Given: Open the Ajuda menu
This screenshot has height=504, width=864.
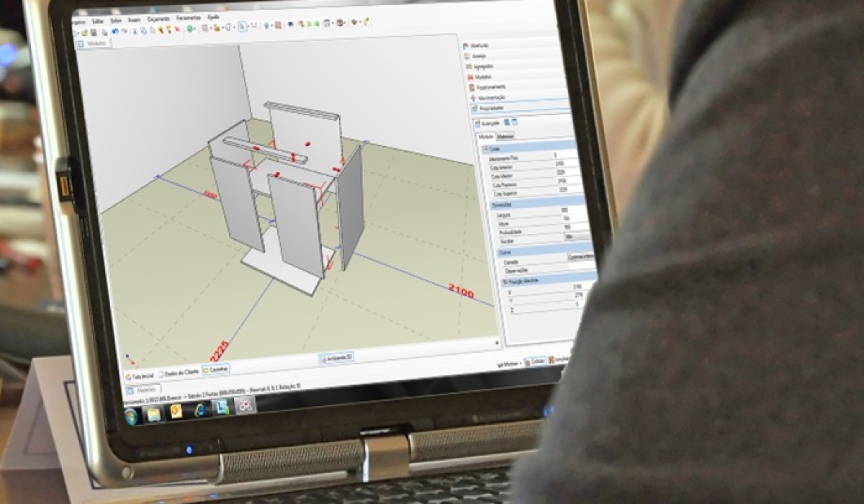Looking at the screenshot, I should pos(213,17).
